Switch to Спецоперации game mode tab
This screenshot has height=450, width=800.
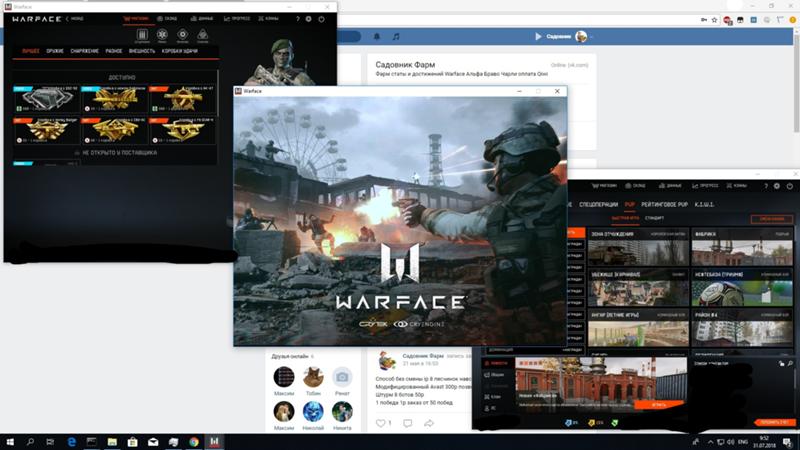(x=598, y=205)
